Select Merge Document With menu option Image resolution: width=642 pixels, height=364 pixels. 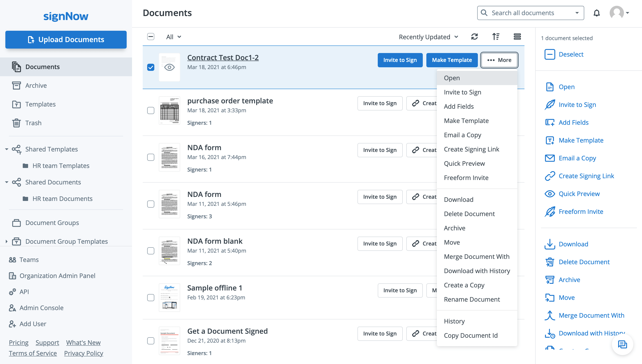477,256
